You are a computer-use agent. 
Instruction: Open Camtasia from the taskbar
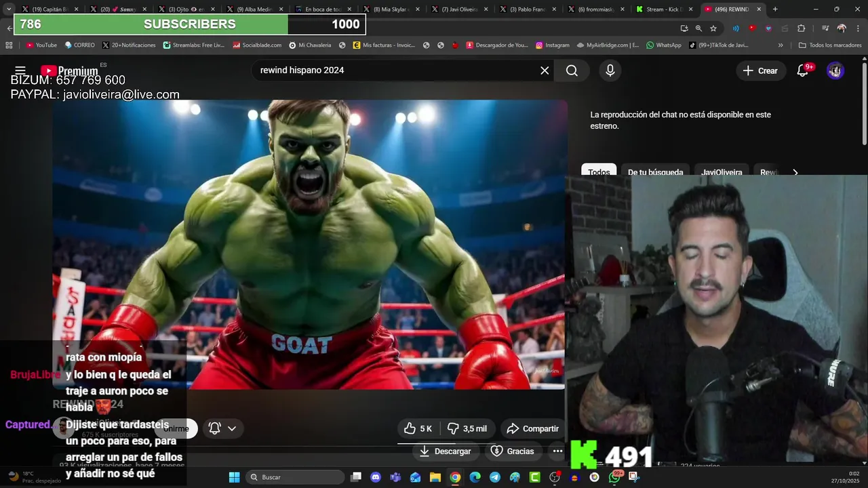pos(535,477)
